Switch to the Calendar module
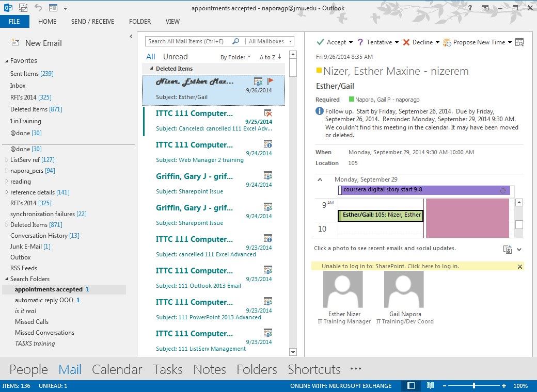Image resolution: width=537 pixels, height=392 pixels. pyautogui.click(x=117, y=369)
